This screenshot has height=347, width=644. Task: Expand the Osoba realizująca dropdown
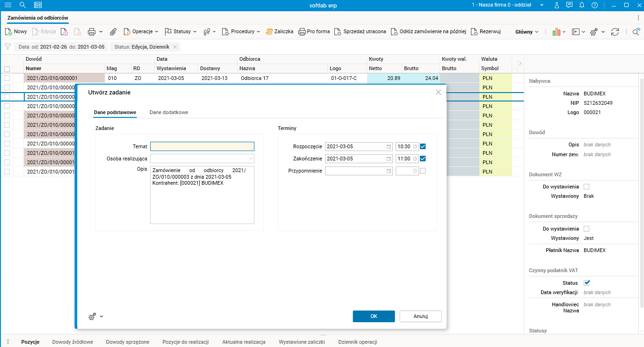pyautogui.click(x=251, y=159)
